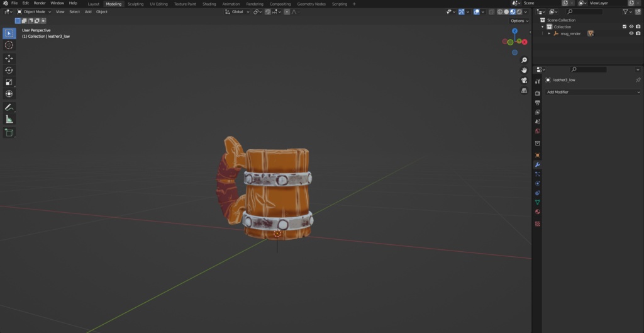Open the View Layer properties tab
The height and width of the screenshot is (333, 644).
[538, 112]
